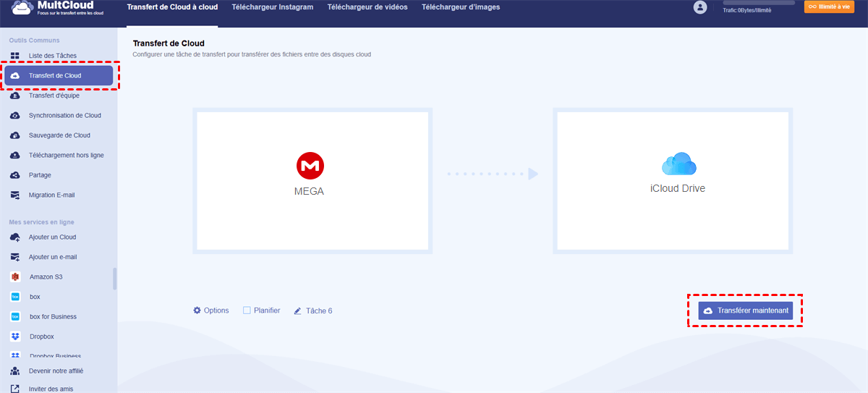Click the Migration E-mail label
The width and height of the screenshot is (868, 393).
click(x=51, y=195)
